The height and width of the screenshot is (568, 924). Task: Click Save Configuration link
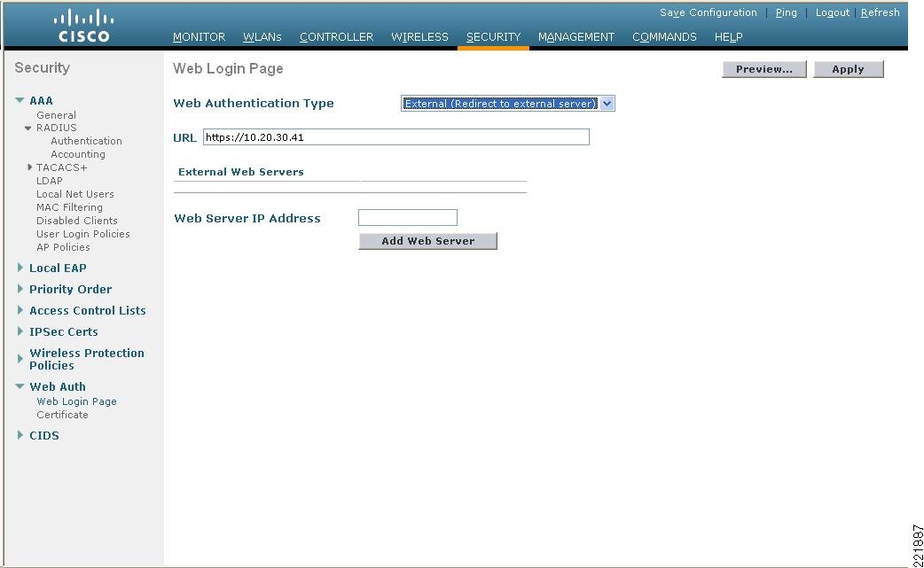point(709,12)
